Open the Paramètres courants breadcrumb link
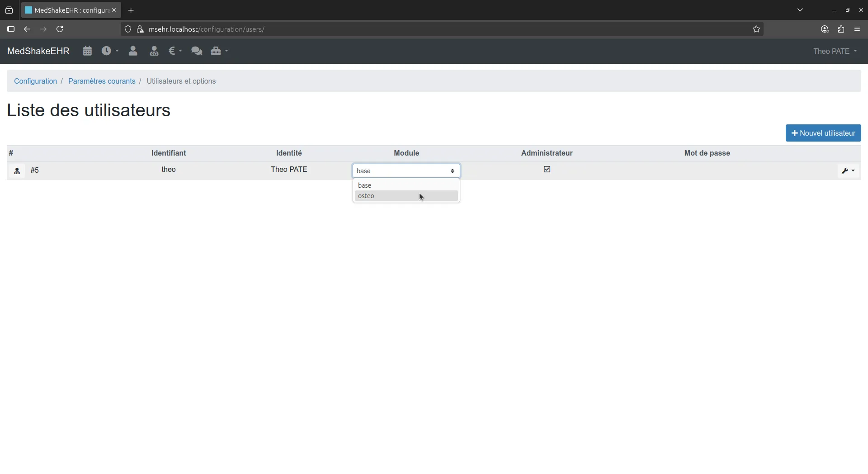868x474 pixels. point(102,81)
